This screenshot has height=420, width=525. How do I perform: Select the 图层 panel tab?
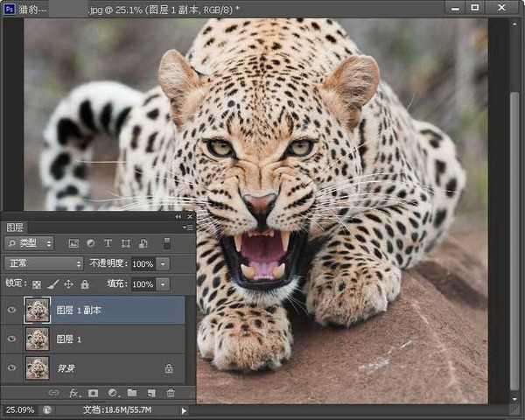click(x=16, y=227)
